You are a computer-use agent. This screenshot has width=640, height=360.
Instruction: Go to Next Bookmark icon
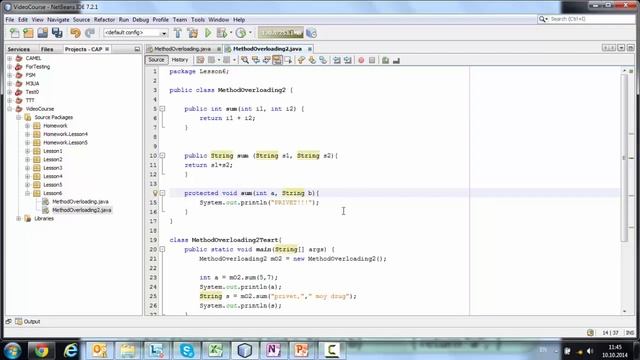[x=312, y=60]
